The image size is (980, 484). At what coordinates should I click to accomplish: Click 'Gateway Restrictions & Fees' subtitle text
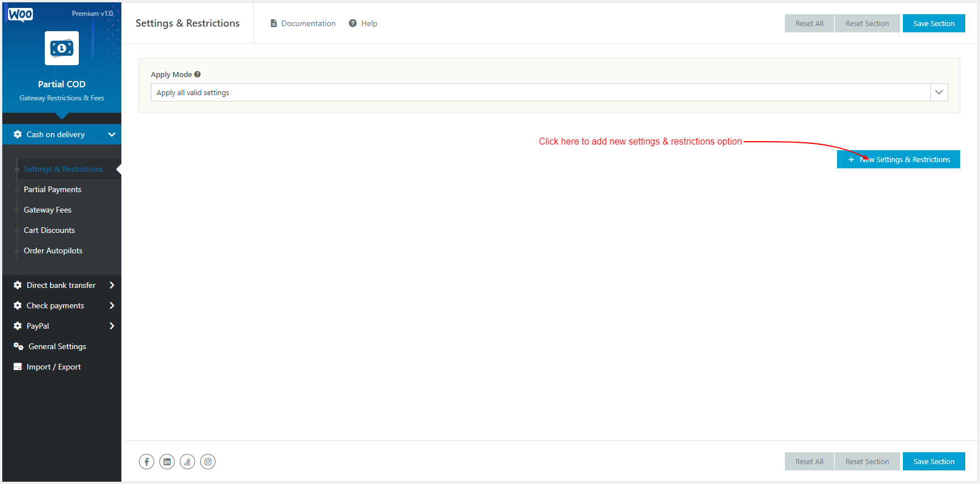point(62,98)
